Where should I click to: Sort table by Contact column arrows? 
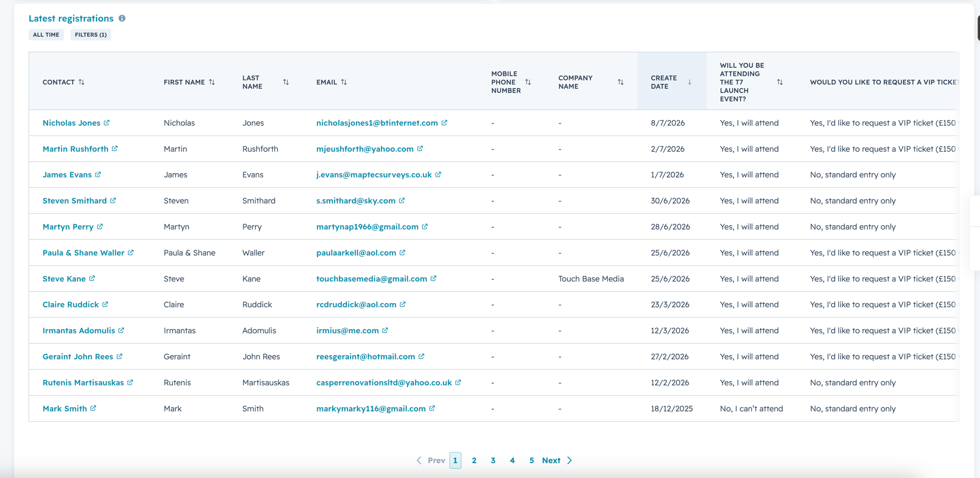click(81, 82)
